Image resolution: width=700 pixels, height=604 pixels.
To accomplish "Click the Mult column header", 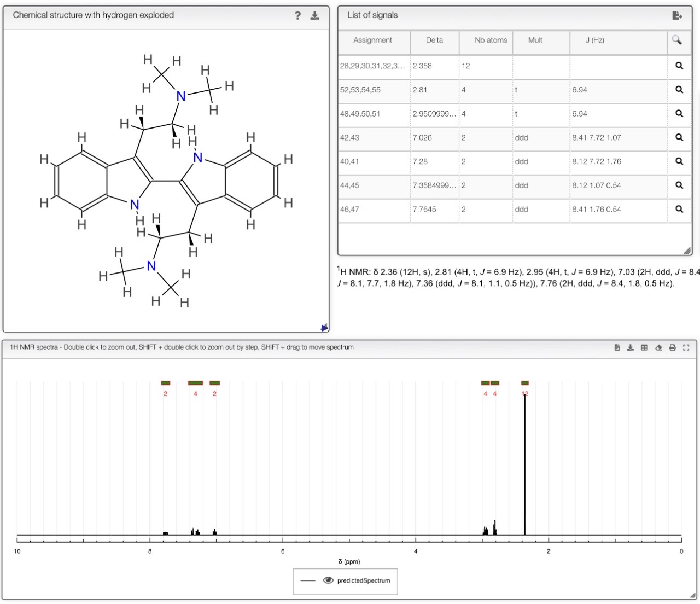I will click(x=535, y=40).
